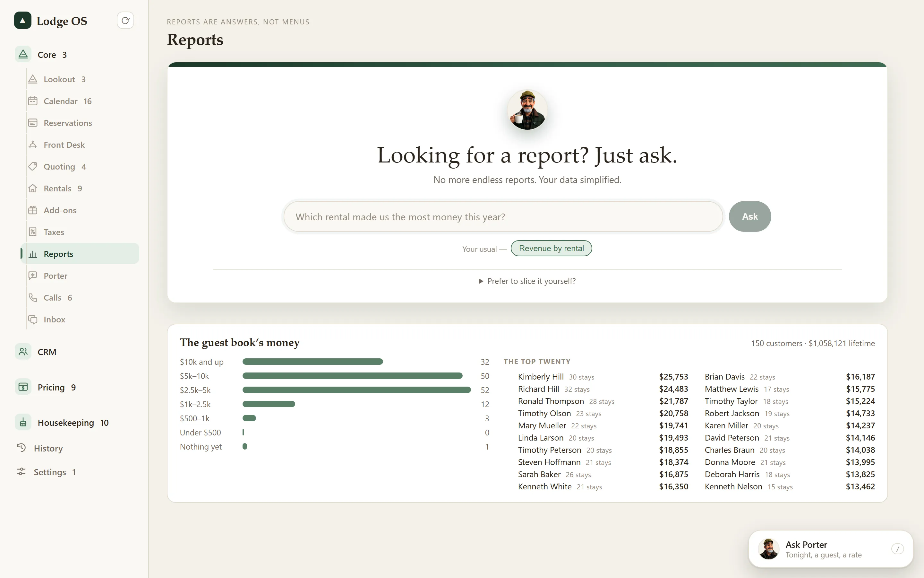Click the Taxes percent icon
Viewport: 924px width, 578px height.
point(33,232)
